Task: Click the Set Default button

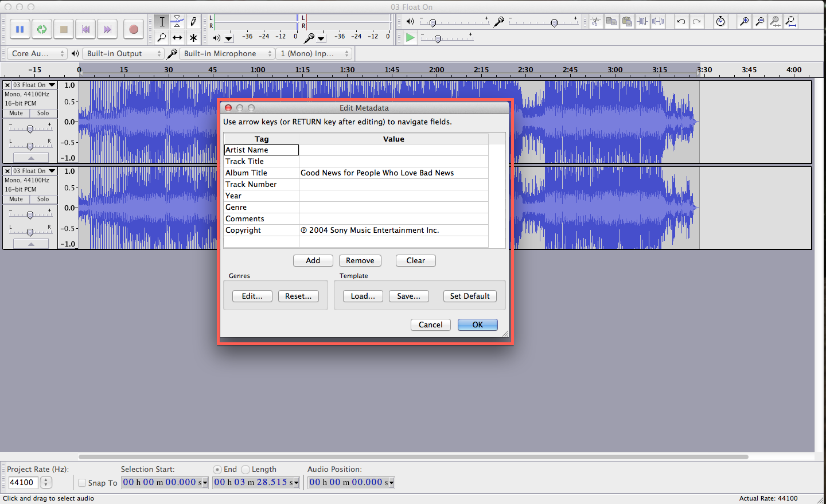Action: (470, 296)
